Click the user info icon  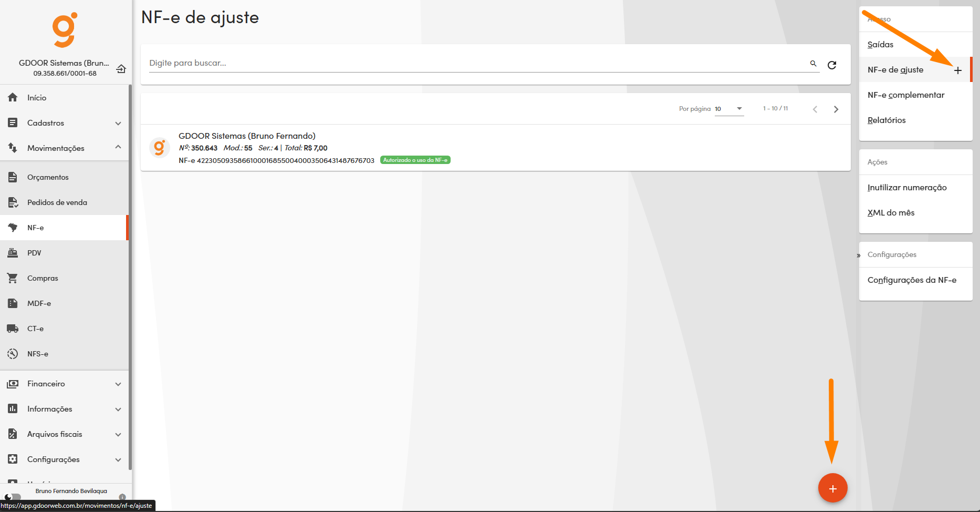(122, 497)
